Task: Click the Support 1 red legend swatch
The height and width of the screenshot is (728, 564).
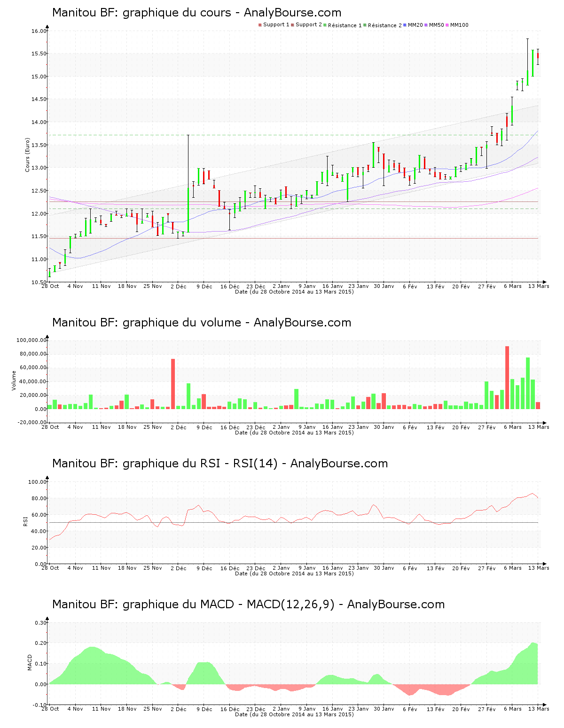Action: click(x=260, y=25)
